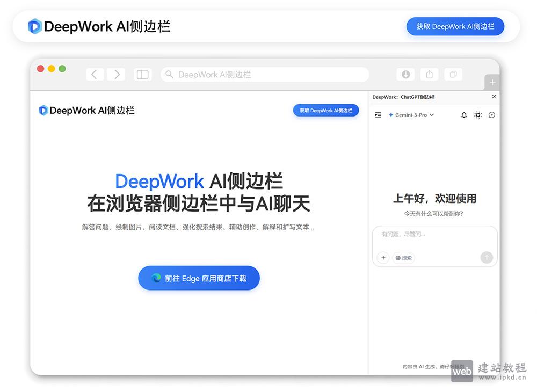Click the grey send arrow button
Image resolution: width=537 pixels, height=392 pixels.
coord(487,258)
